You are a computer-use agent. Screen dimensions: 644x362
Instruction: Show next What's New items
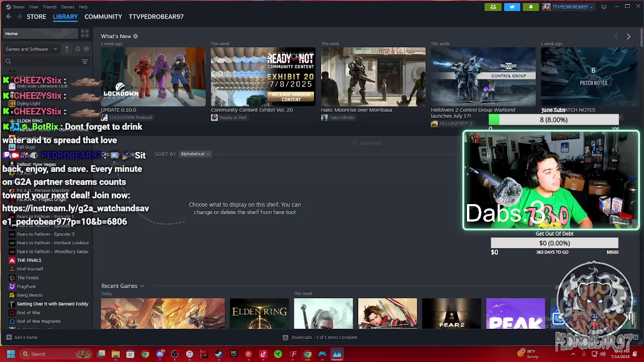628,36
